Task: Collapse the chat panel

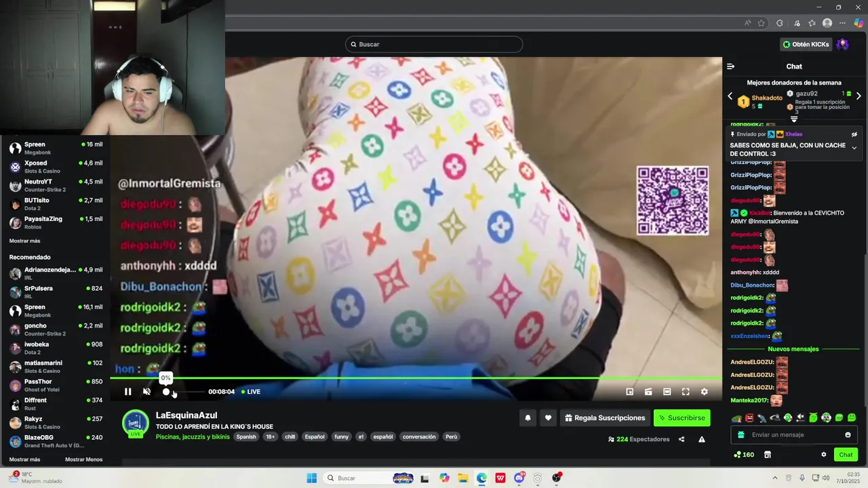Action: 730,66
